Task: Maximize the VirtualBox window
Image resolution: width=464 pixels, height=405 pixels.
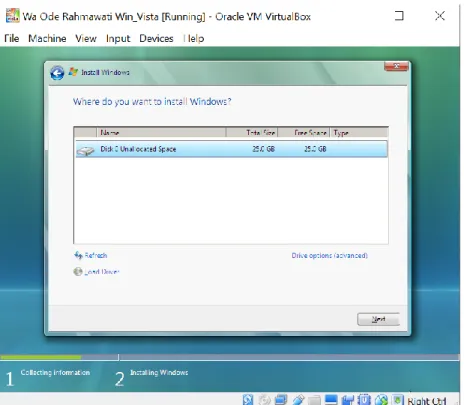Action: point(399,16)
